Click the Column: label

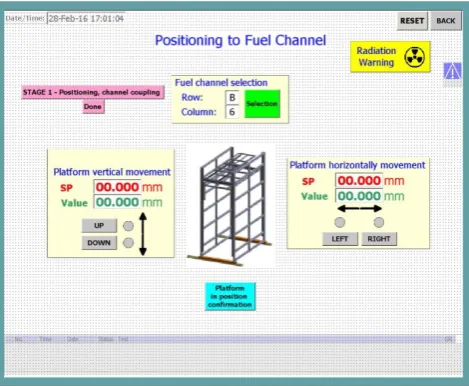tap(199, 112)
